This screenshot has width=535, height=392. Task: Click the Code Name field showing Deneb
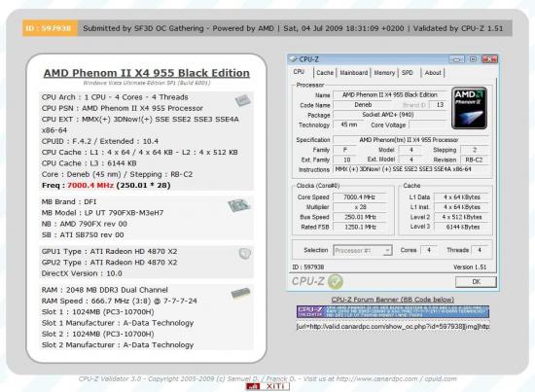(363, 105)
